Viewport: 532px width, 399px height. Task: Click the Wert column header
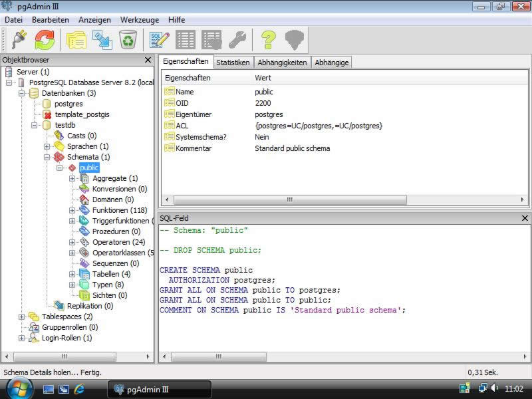390,78
